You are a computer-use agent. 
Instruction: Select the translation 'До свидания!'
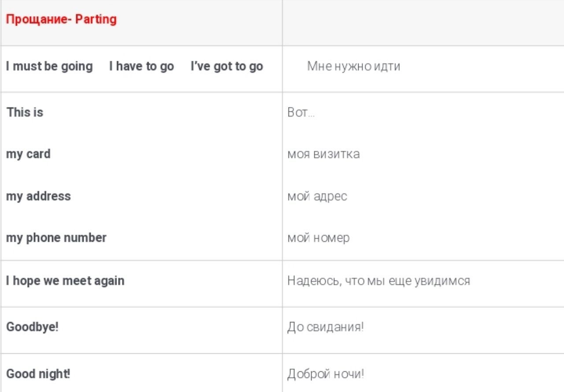pos(326,327)
